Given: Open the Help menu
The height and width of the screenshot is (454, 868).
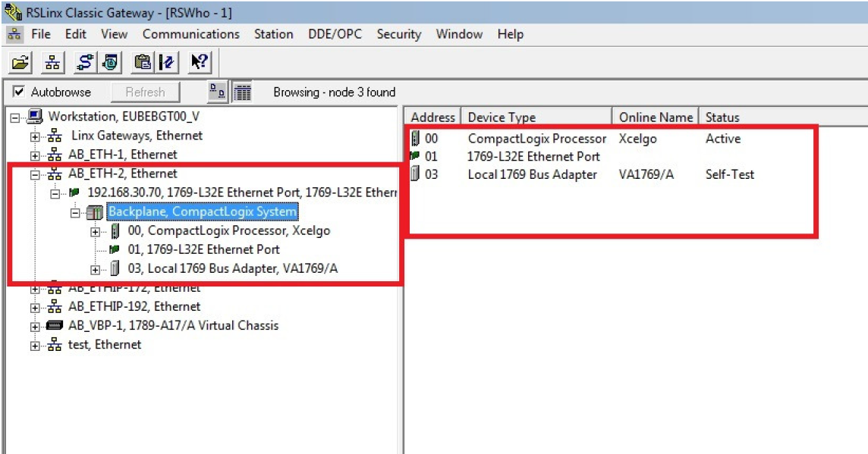Looking at the screenshot, I should [x=511, y=34].
